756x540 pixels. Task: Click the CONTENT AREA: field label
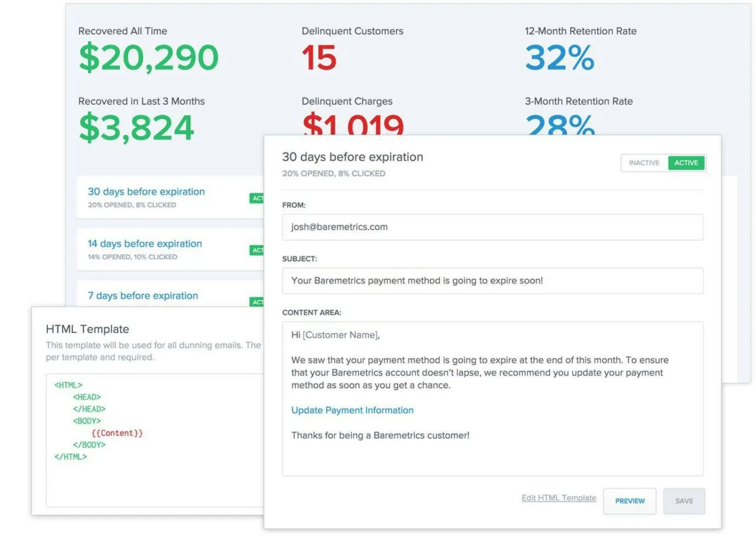pos(312,313)
